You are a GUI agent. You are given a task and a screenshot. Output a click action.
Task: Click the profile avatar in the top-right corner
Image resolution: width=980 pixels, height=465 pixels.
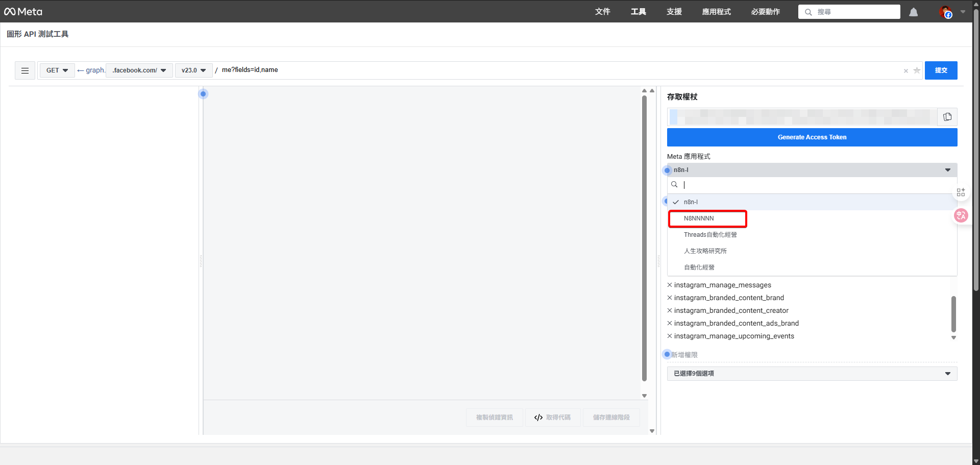[945, 12]
